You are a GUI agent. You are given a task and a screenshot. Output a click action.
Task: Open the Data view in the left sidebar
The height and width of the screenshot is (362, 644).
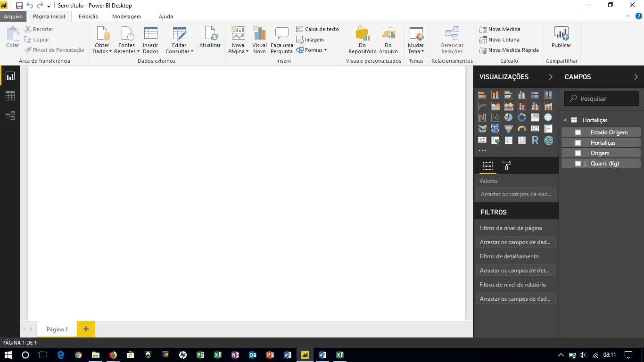click(10, 95)
